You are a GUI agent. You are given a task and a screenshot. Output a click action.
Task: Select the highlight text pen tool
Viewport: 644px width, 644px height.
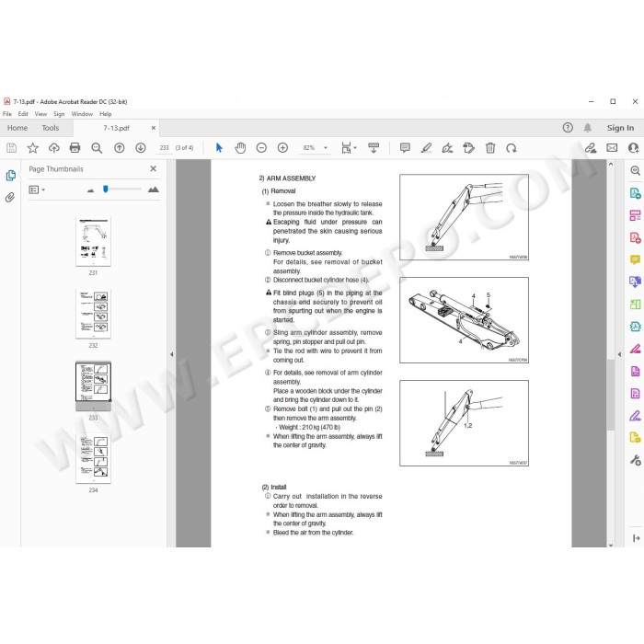(426, 148)
